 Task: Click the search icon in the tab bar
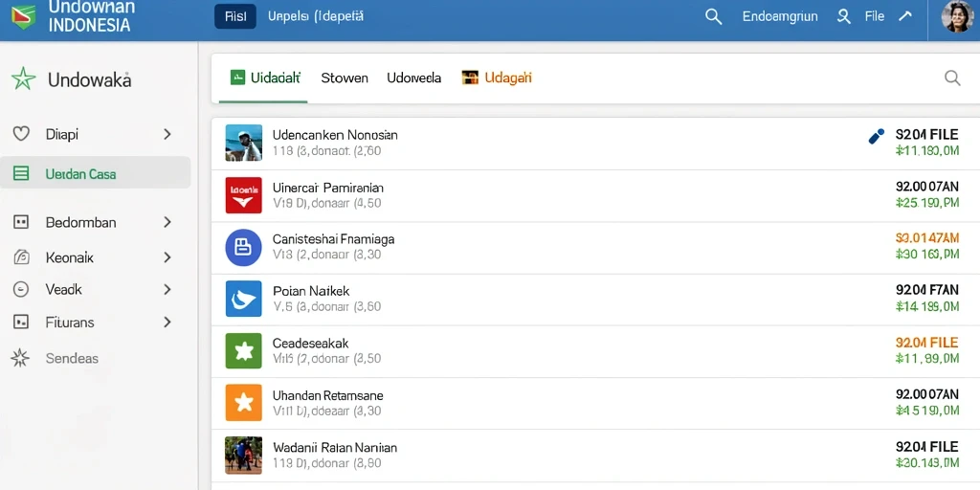tap(952, 78)
